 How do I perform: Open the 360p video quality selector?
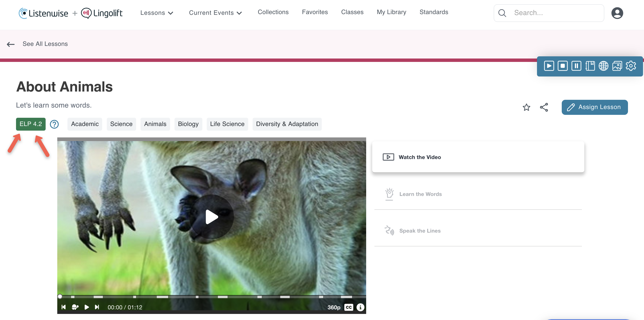[x=334, y=307]
